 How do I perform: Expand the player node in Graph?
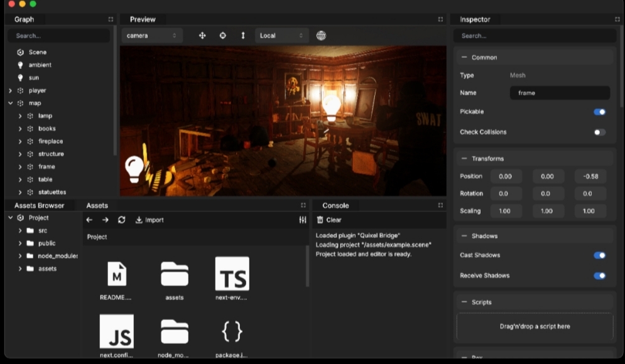coord(10,90)
